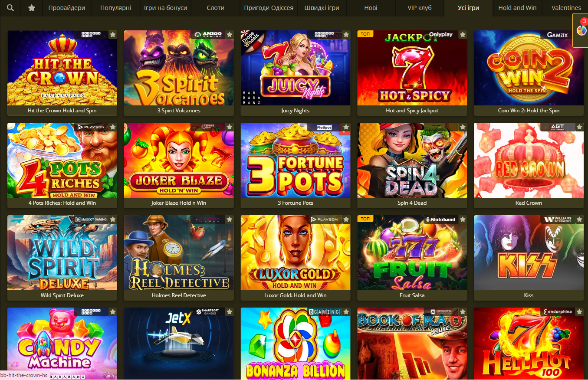
Task: Open the Ігри на бонуси category
Action: [x=165, y=8]
